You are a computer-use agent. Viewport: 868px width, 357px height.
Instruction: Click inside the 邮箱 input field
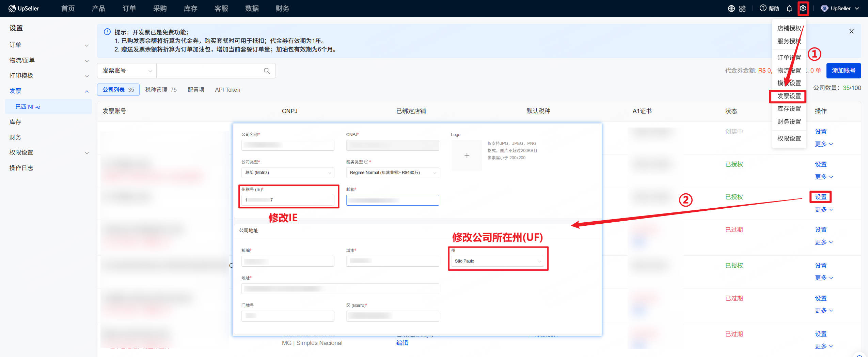[x=392, y=200]
